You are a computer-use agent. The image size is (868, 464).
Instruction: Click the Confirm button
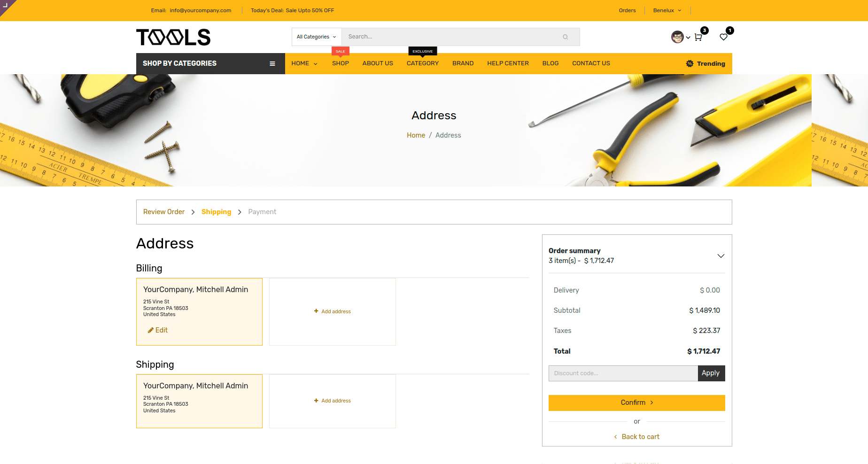[636, 402]
